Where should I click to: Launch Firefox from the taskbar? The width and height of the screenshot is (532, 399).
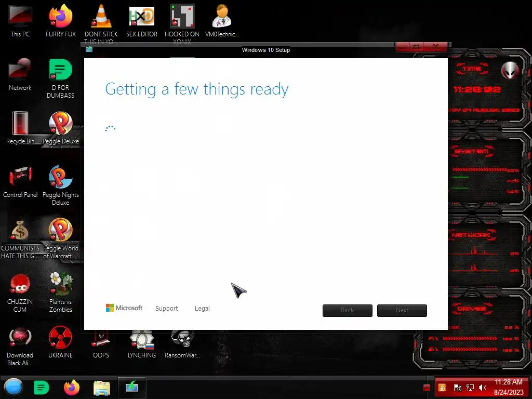pyautogui.click(x=72, y=388)
